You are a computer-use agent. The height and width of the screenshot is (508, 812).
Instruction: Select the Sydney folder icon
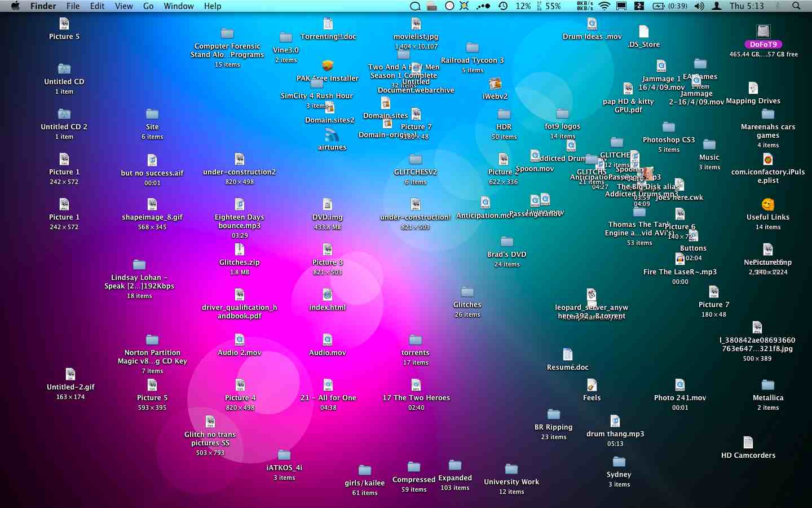click(619, 462)
